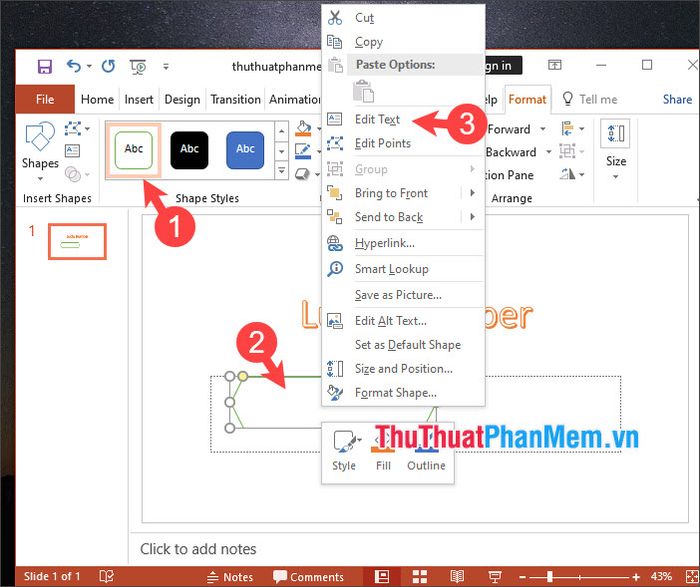
Task: Click the zoom in plus button
Action: point(636,577)
